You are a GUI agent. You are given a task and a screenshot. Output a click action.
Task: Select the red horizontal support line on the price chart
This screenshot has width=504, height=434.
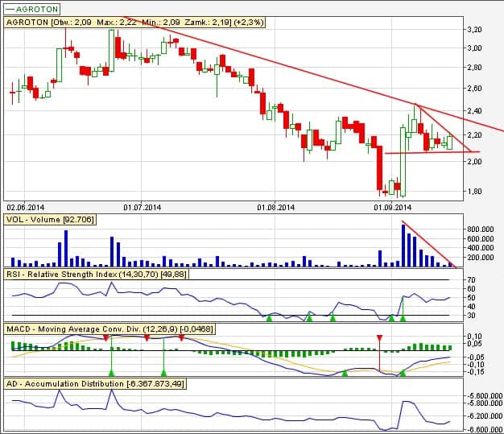[x=427, y=152]
